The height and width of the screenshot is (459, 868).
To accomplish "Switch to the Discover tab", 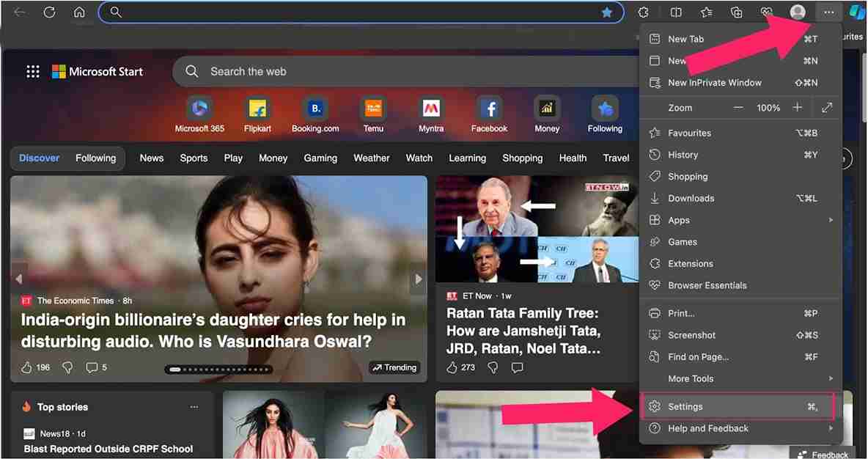I will [x=40, y=158].
